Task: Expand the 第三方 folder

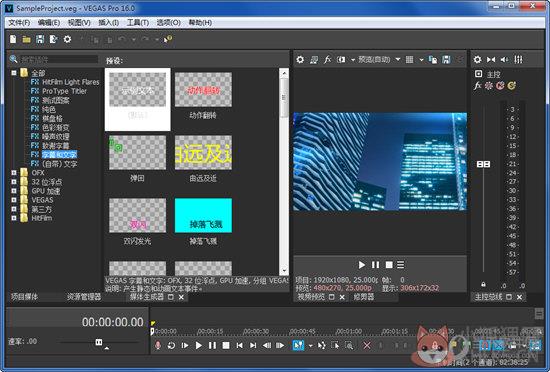Action: click(14, 209)
